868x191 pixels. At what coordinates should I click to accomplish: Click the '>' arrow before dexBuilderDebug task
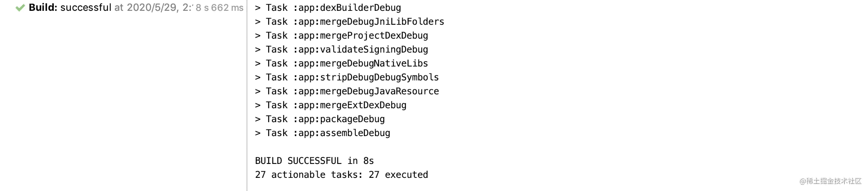pos(258,8)
